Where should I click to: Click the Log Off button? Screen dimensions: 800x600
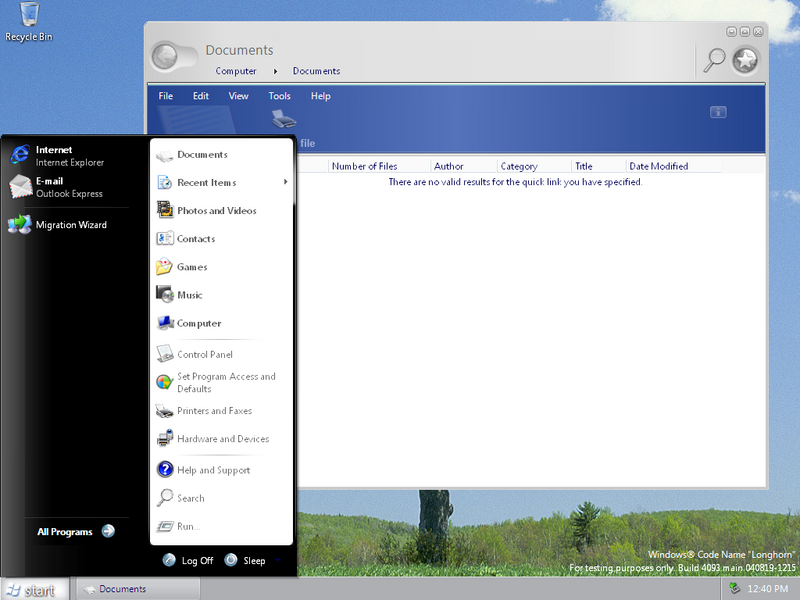(188, 560)
